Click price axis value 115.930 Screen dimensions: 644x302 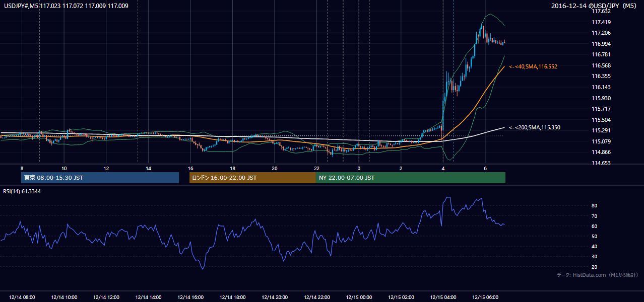[x=602, y=98]
